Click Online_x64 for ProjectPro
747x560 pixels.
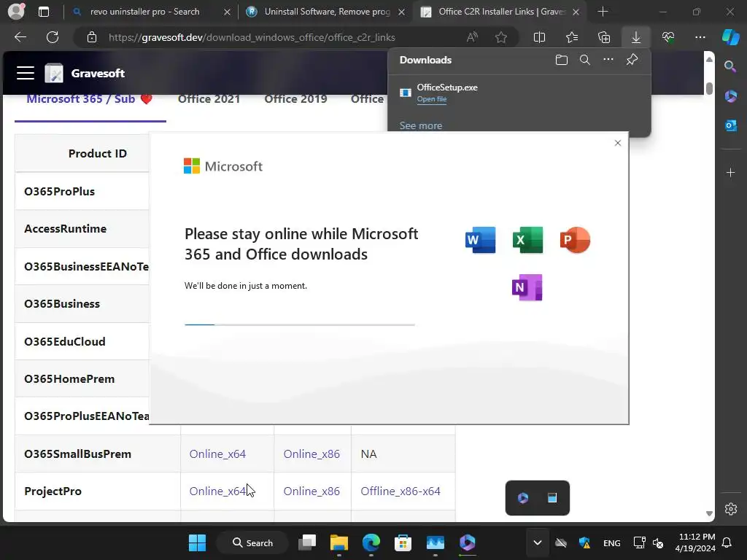click(217, 491)
